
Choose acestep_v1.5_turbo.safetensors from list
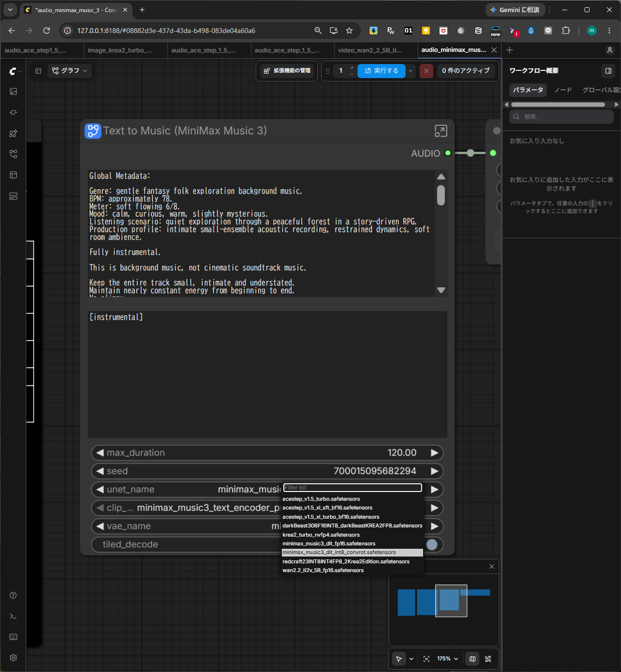click(x=352, y=499)
